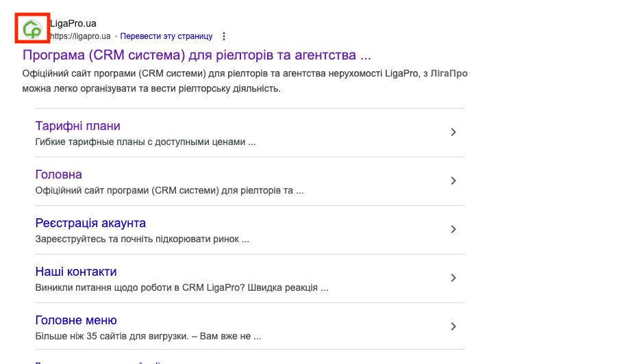Expand the Реєстрація акаунта row arrow
The height and width of the screenshot is (364, 626).
click(453, 229)
